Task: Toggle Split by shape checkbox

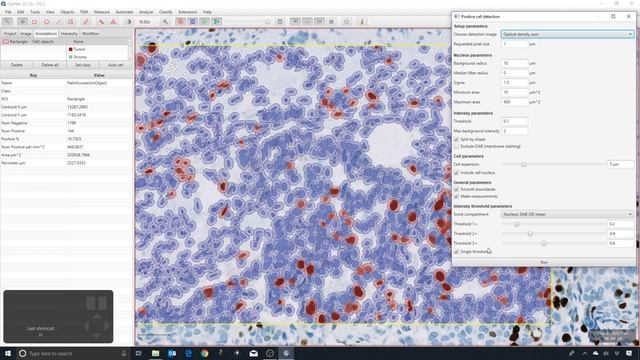Action: (x=456, y=140)
